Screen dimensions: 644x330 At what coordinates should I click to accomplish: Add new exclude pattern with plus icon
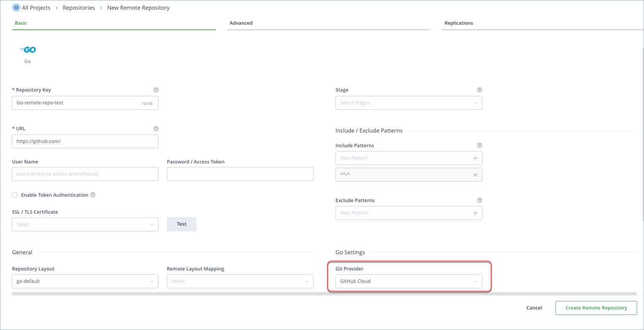[475, 213]
